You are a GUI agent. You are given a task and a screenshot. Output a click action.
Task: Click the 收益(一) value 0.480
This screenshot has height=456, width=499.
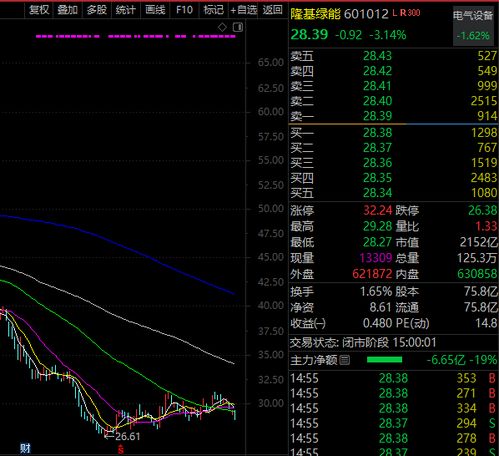point(377,323)
